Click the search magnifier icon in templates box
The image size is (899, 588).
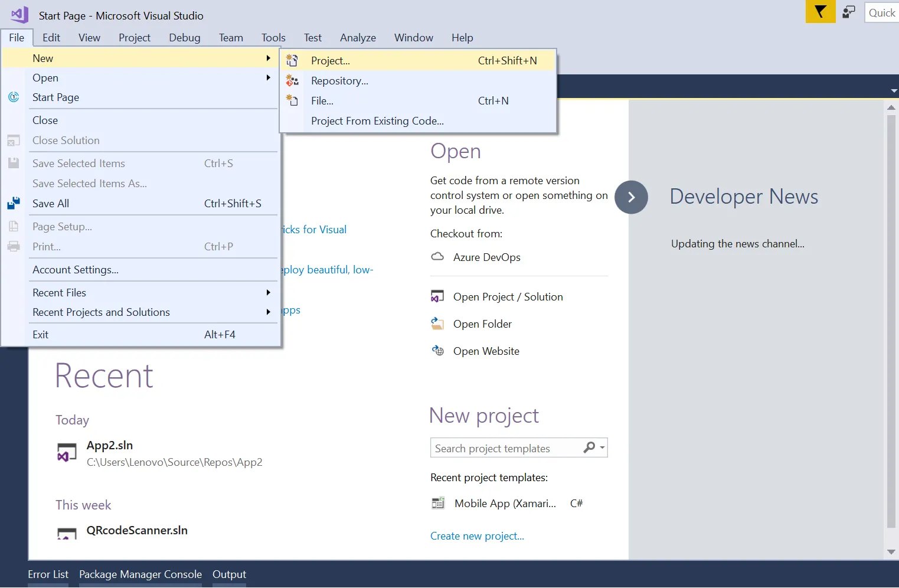[589, 447]
